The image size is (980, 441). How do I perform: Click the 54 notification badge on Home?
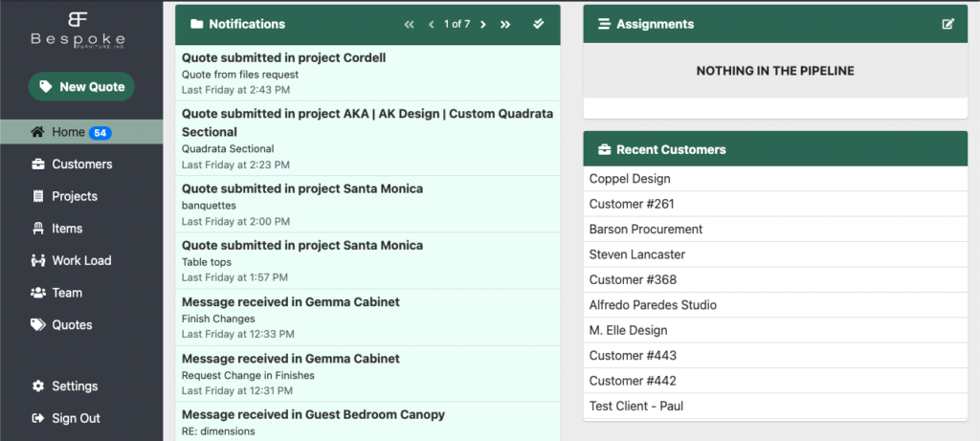100,132
